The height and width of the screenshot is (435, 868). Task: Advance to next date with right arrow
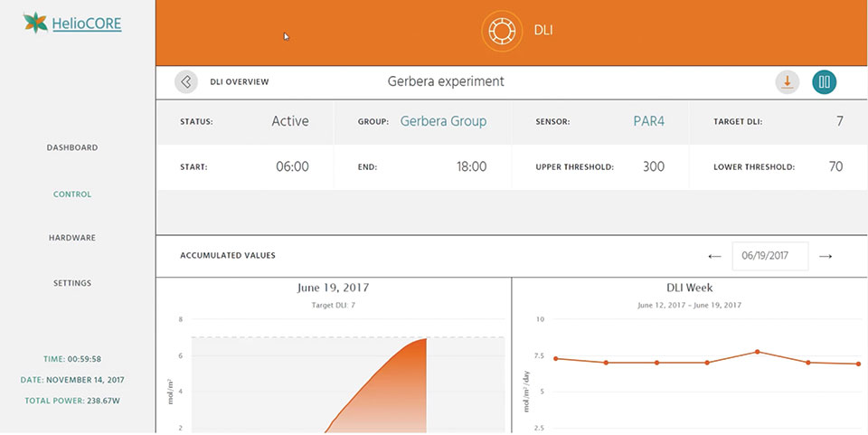825,256
